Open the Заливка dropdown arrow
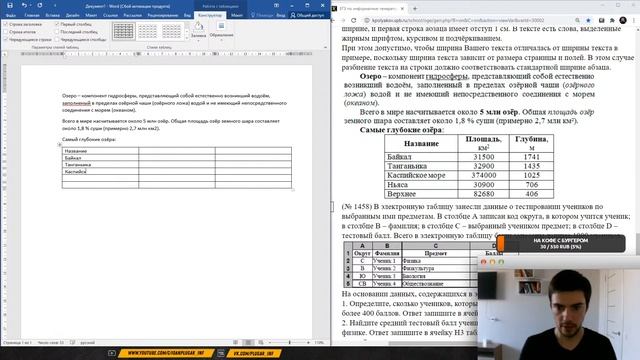The image size is (640, 360). (198, 40)
